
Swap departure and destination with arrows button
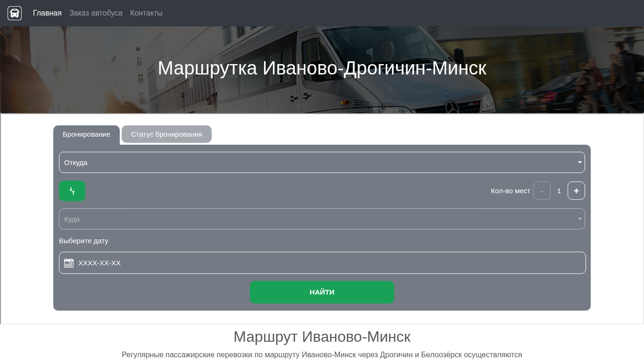[72, 191]
